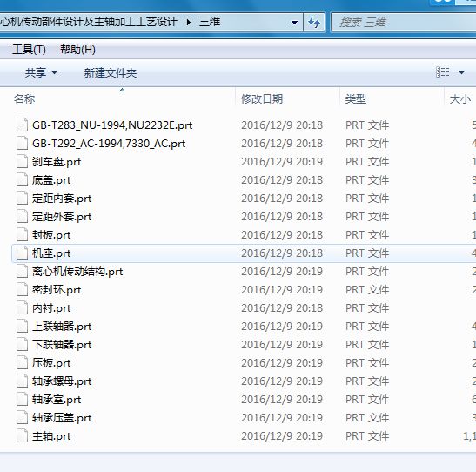The width and height of the screenshot is (476, 472).
Task: Sort files by 类型 column header
Action: [x=356, y=98]
